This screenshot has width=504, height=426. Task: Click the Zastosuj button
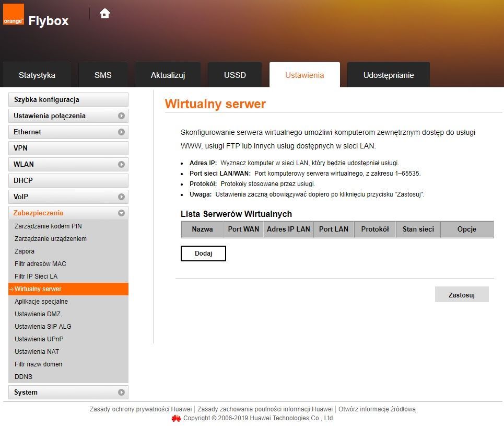point(461,295)
